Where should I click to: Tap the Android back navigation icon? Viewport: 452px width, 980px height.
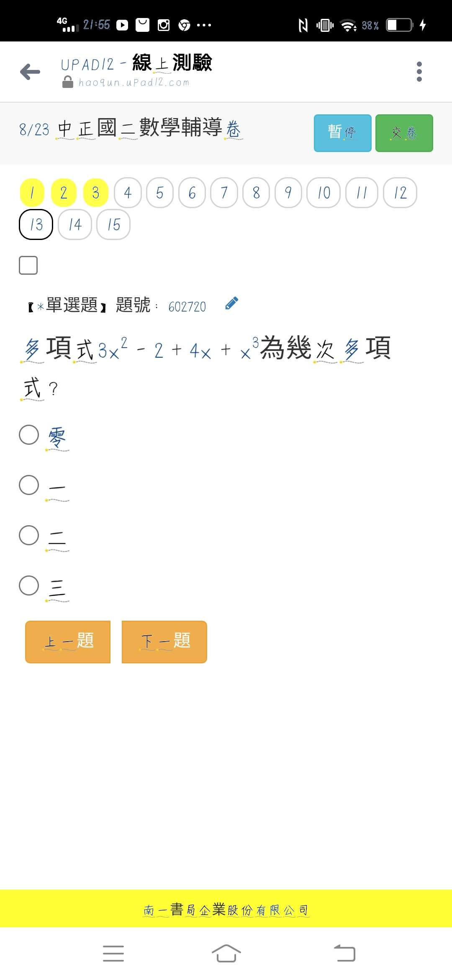pyautogui.click(x=344, y=953)
